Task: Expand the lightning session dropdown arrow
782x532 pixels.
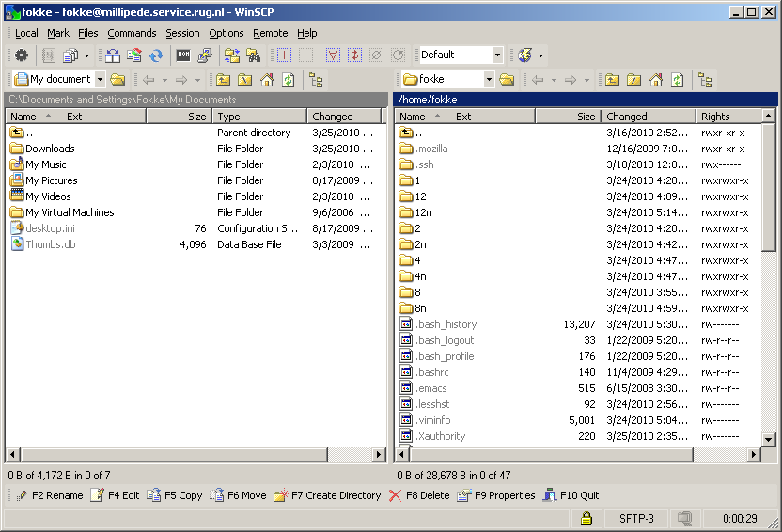Action: coord(540,55)
